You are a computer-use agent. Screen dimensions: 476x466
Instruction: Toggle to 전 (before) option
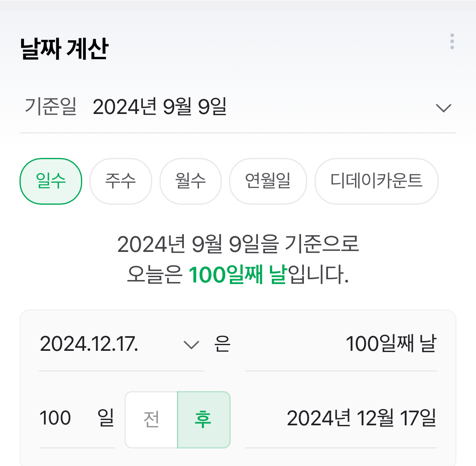151,420
